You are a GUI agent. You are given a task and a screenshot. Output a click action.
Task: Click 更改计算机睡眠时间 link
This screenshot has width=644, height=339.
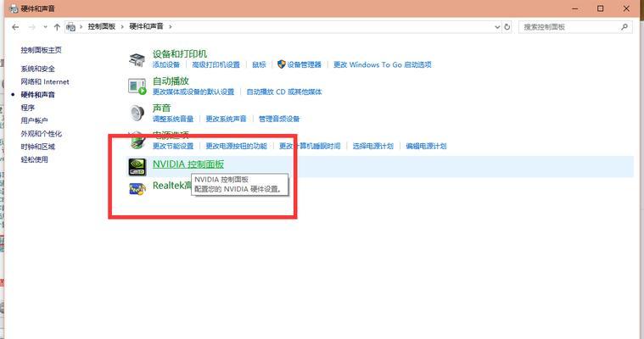(x=310, y=146)
